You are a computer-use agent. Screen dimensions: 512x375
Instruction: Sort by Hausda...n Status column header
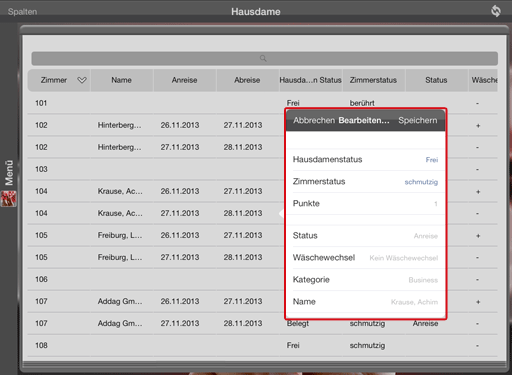tap(310, 80)
